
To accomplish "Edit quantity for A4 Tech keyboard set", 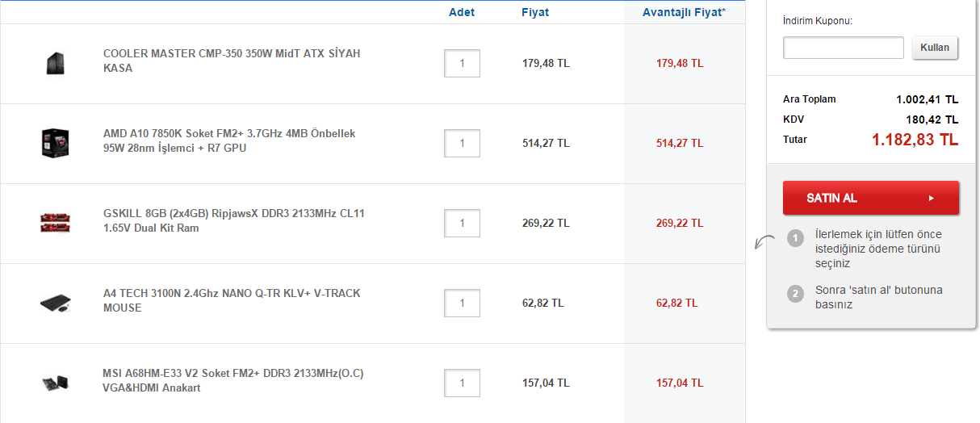I will pos(462,303).
